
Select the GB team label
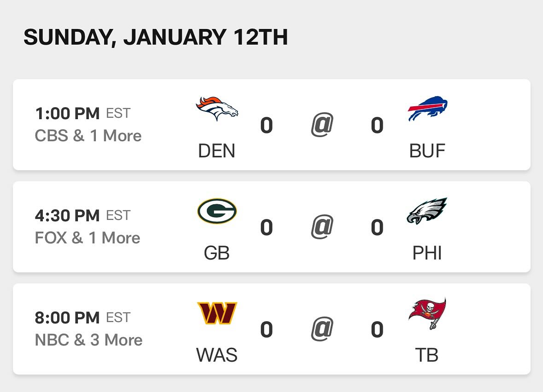217,253
